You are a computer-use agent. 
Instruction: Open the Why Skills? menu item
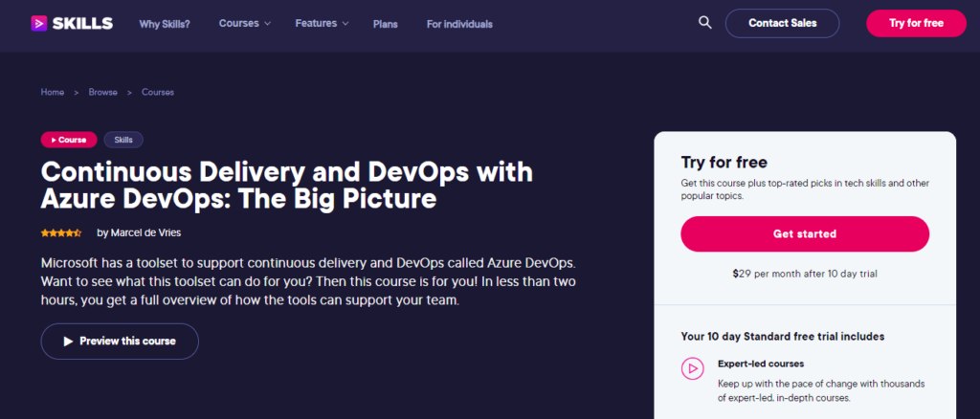coord(165,24)
